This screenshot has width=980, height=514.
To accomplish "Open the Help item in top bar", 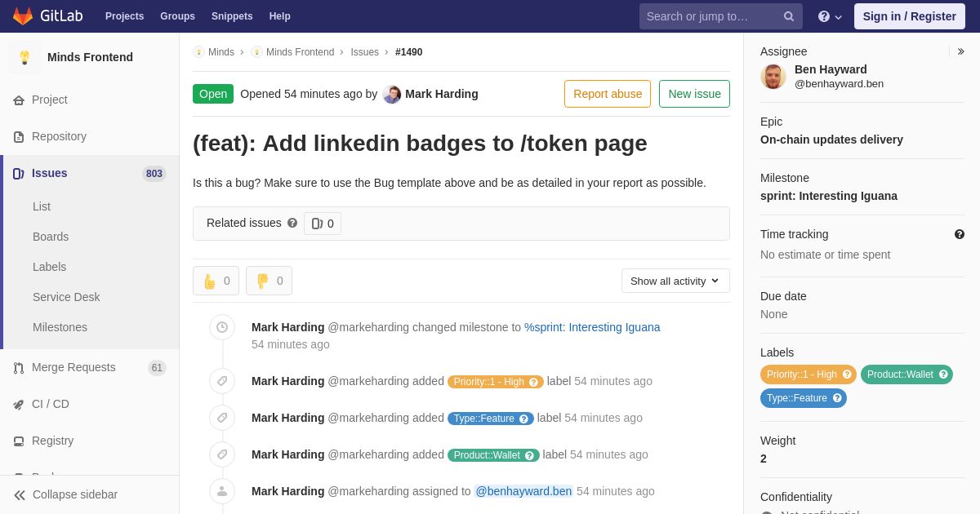I will (280, 16).
